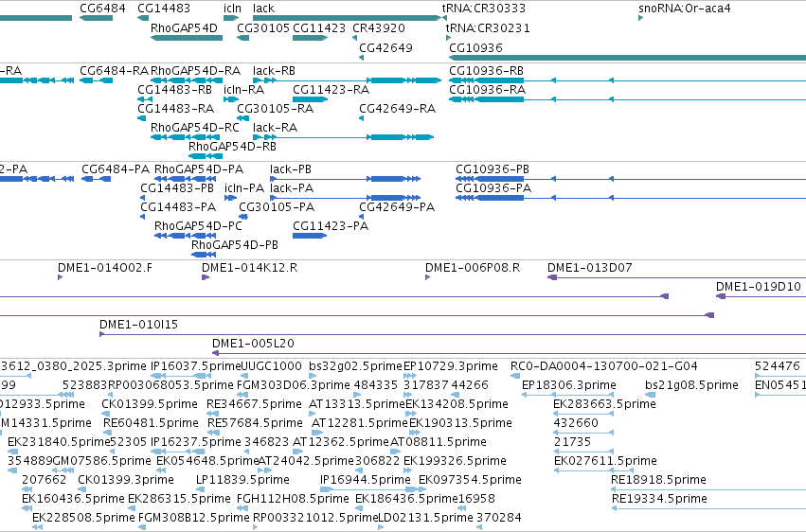Screen dimensions: 806x532
Task: Click the CG30105-RA transcript label
Action: 275,109
